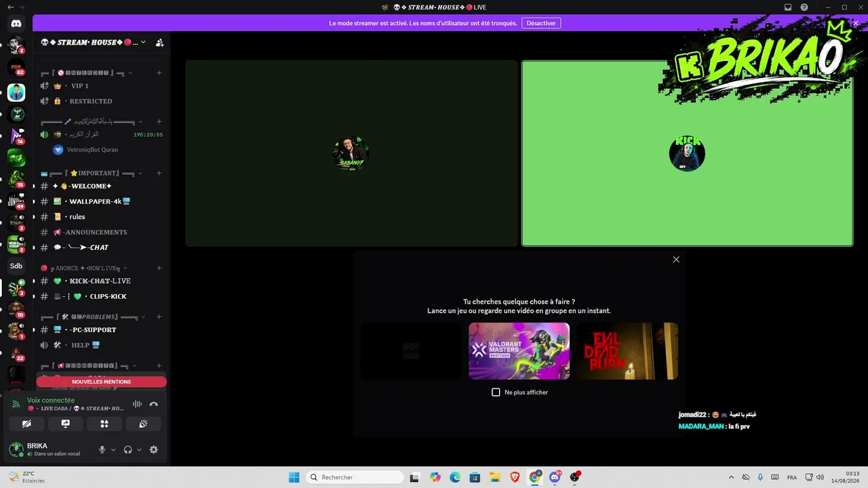Open the rules channel

click(101, 217)
